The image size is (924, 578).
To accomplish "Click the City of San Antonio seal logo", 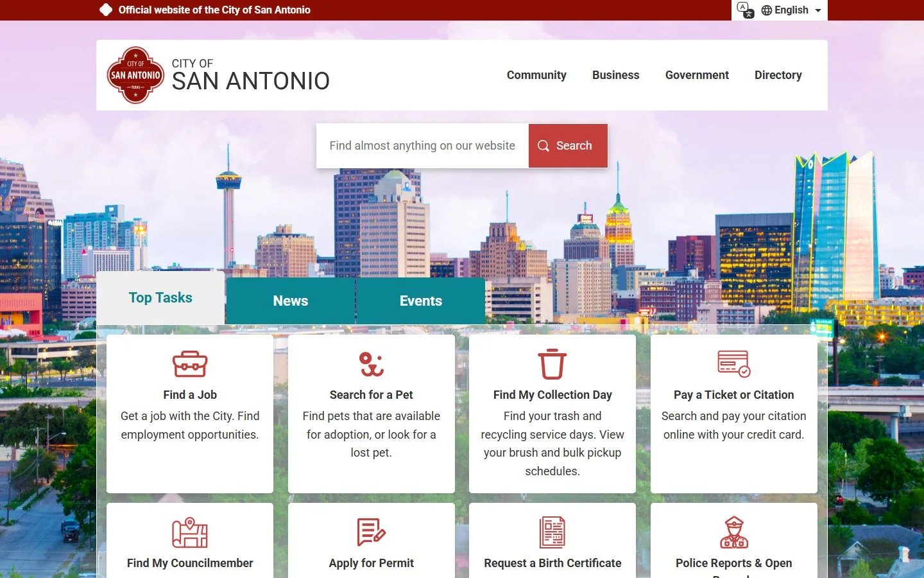I will click(x=135, y=75).
